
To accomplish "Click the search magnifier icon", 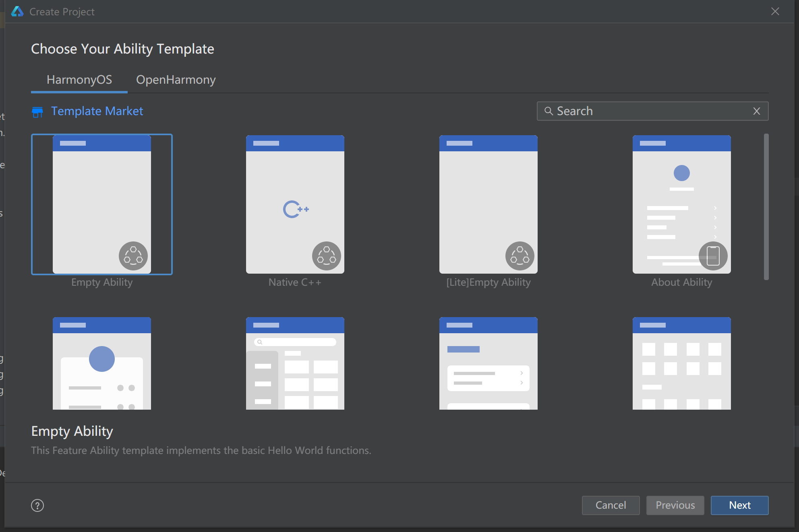I will 549,111.
